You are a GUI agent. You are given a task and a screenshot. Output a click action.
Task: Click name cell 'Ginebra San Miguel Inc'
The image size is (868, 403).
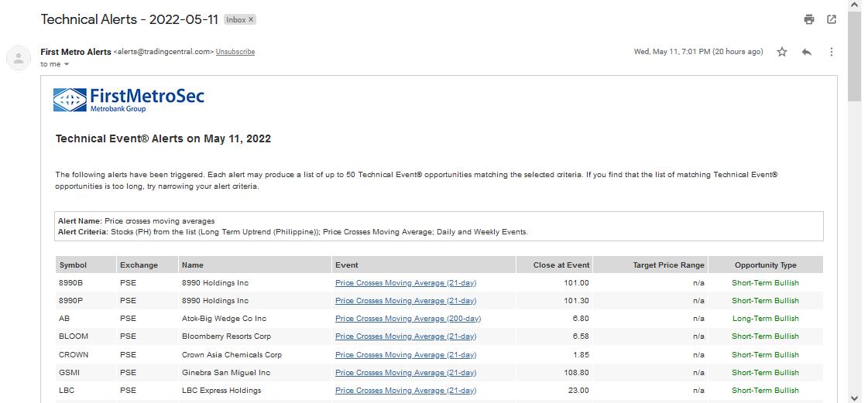click(226, 373)
